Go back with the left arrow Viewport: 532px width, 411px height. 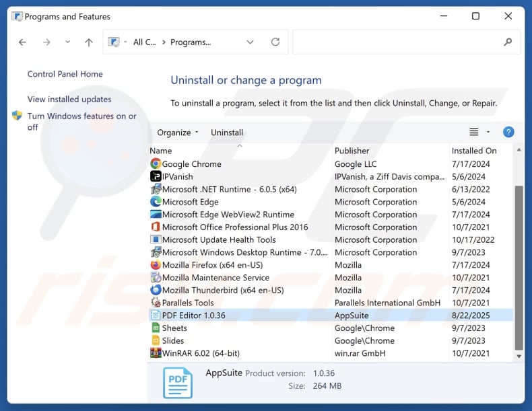pyautogui.click(x=22, y=42)
